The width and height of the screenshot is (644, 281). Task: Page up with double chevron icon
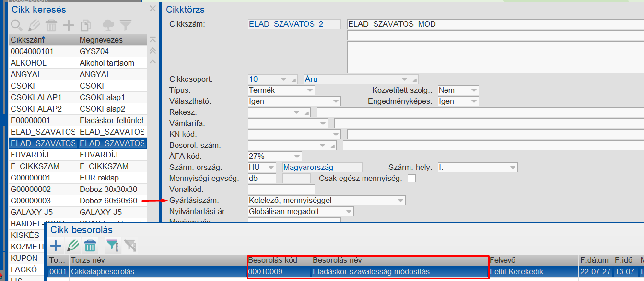click(153, 51)
